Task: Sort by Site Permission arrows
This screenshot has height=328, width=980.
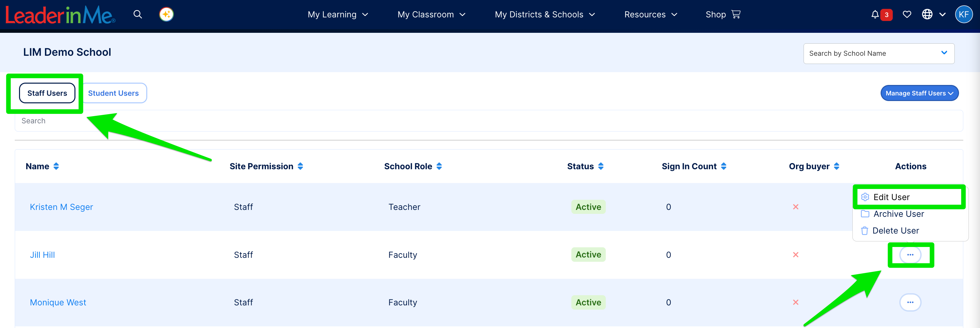Action: click(x=300, y=166)
